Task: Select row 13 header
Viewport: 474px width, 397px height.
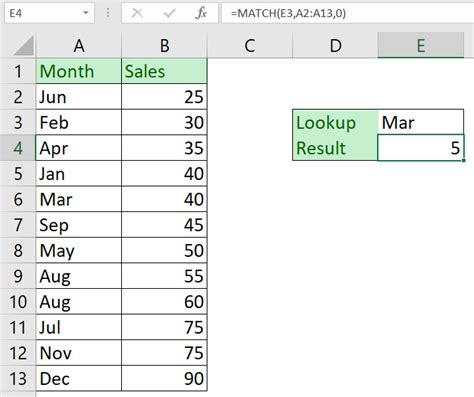Action: pos(18,379)
